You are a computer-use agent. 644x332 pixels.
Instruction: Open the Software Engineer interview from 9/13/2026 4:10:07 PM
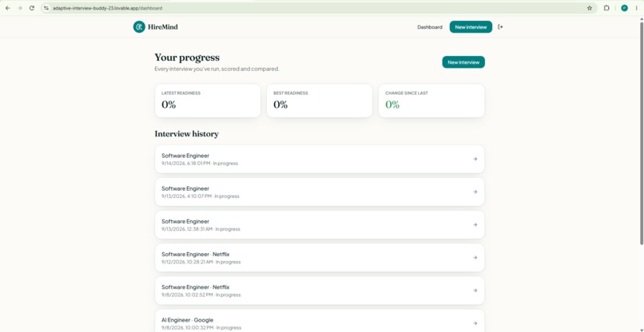pyautogui.click(x=320, y=192)
